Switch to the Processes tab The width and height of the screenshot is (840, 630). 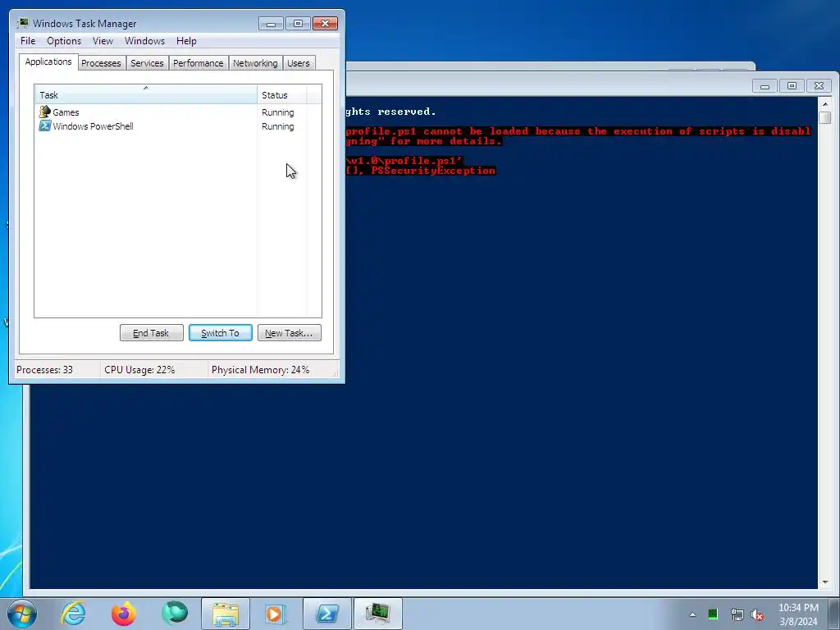[101, 63]
